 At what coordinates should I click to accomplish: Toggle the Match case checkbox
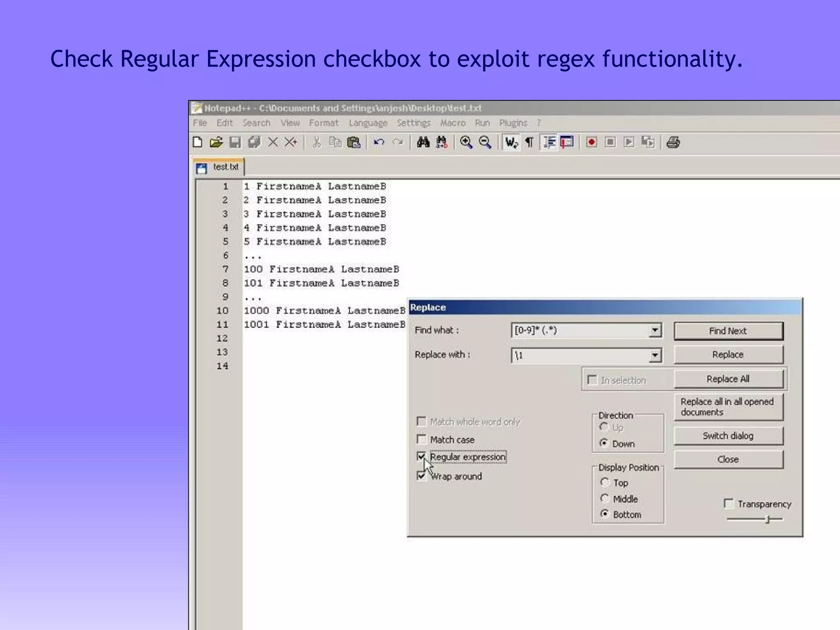(x=421, y=439)
